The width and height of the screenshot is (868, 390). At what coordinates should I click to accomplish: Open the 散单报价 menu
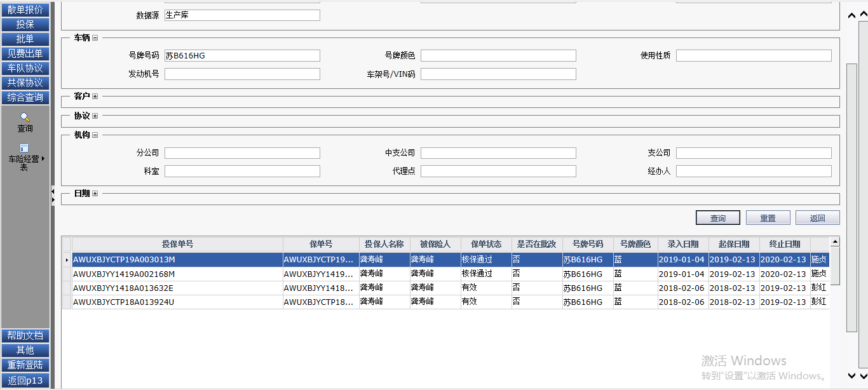click(x=25, y=10)
